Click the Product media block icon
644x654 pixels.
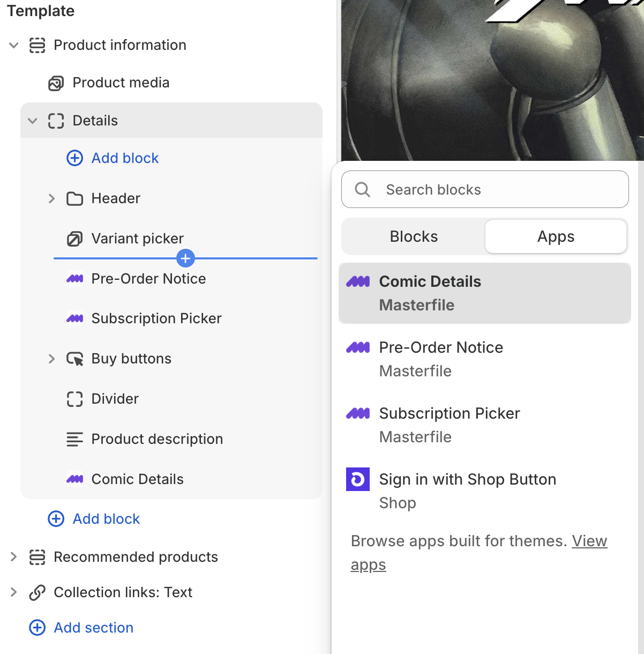(56, 83)
